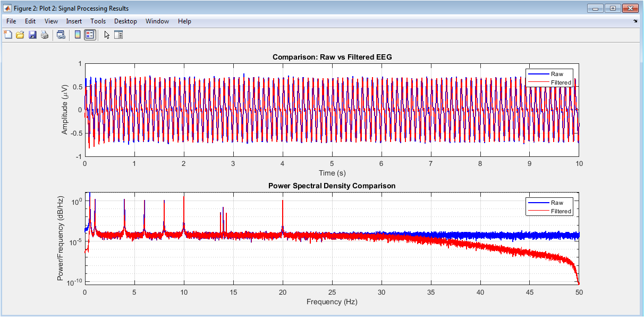Image resolution: width=644 pixels, height=317 pixels.
Task: Click the Raw entry in the top plot legend
Action: click(x=557, y=74)
